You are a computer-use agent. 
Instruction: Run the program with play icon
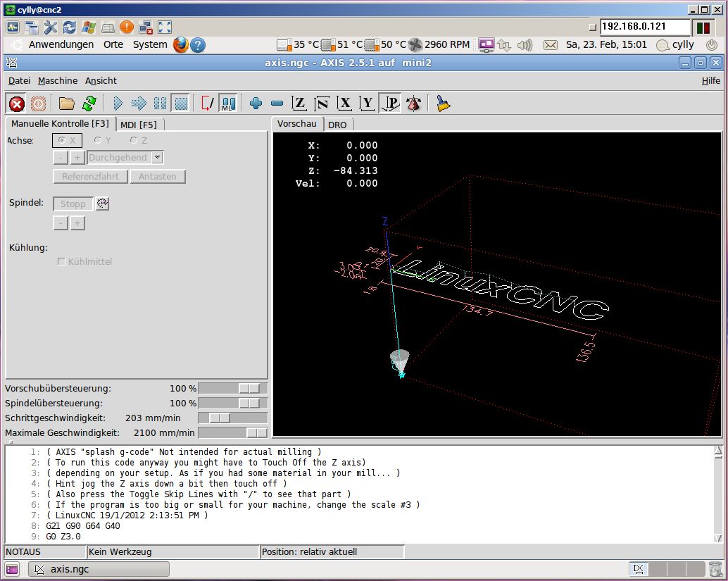point(118,103)
